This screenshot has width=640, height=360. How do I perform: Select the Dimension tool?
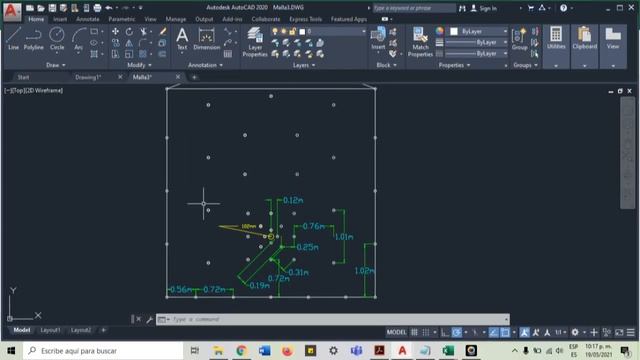pyautogui.click(x=207, y=38)
